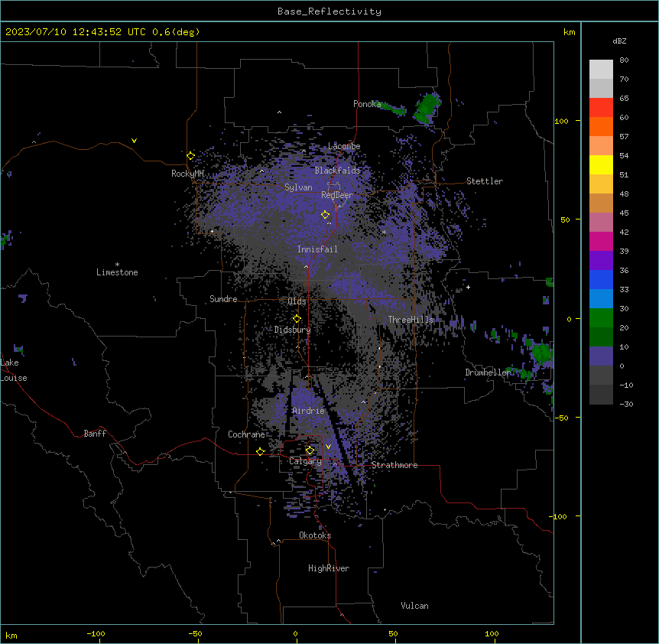Click the Lacombe city label
Image resolution: width=659 pixels, height=644 pixels.
tap(344, 146)
